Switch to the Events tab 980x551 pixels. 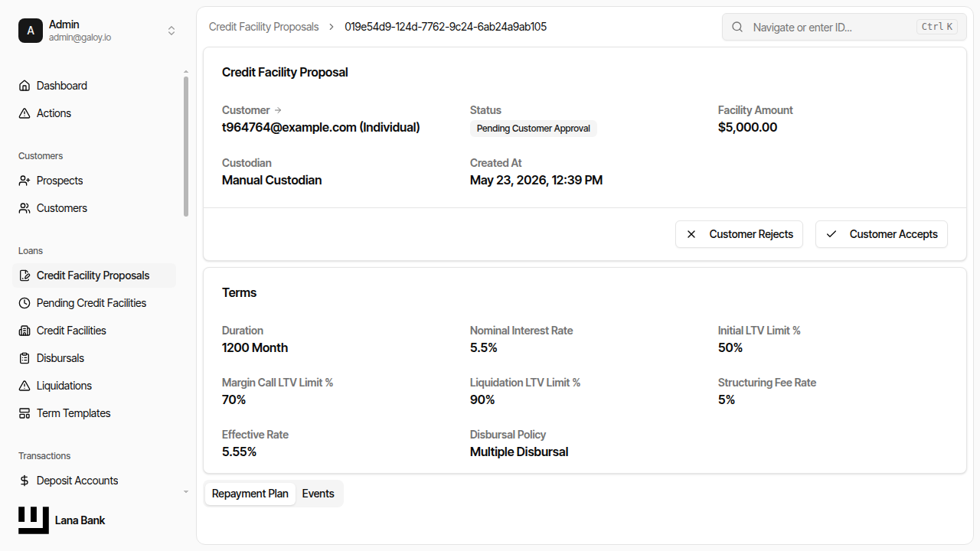point(318,494)
